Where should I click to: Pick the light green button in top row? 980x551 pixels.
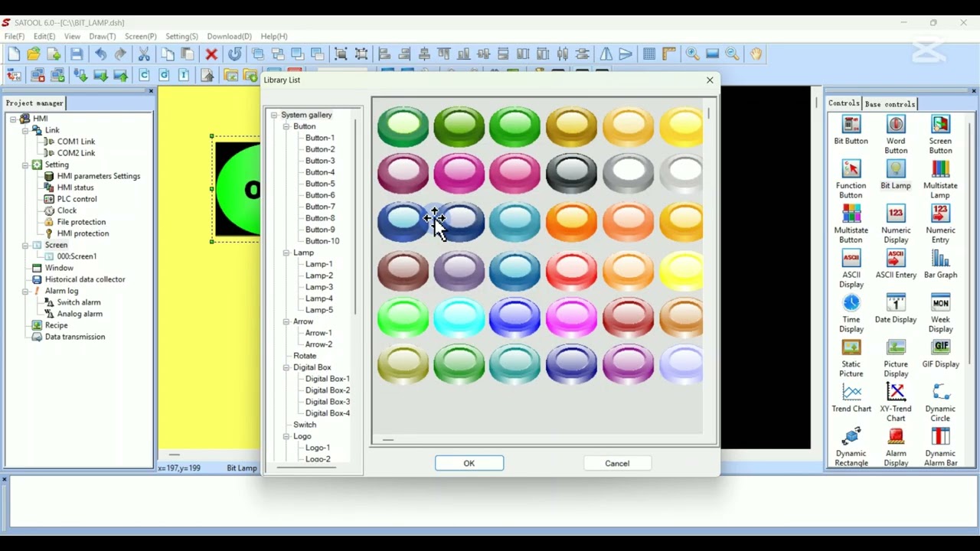[403, 126]
